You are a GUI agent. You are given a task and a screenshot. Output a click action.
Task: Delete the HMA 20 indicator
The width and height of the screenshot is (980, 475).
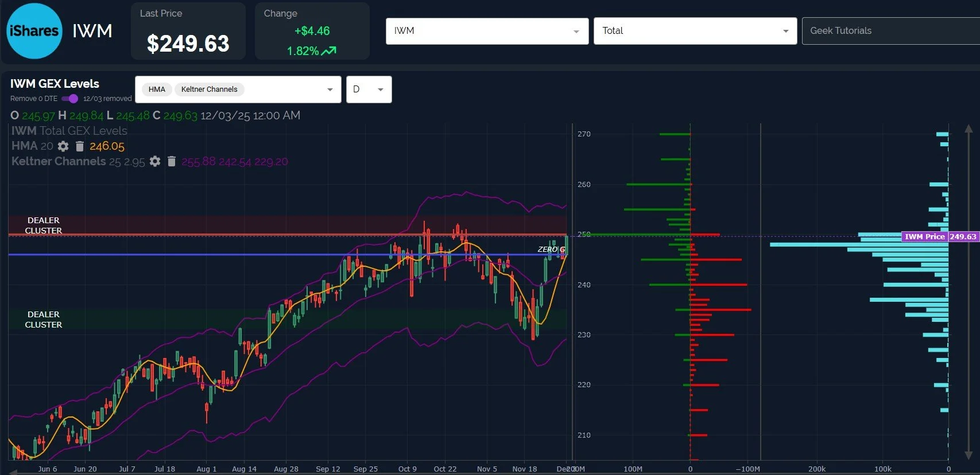(80, 146)
